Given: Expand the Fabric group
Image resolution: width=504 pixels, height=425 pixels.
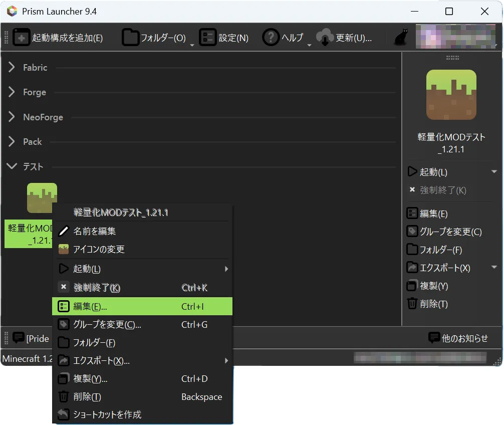Looking at the screenshot, I should point(12,68).
